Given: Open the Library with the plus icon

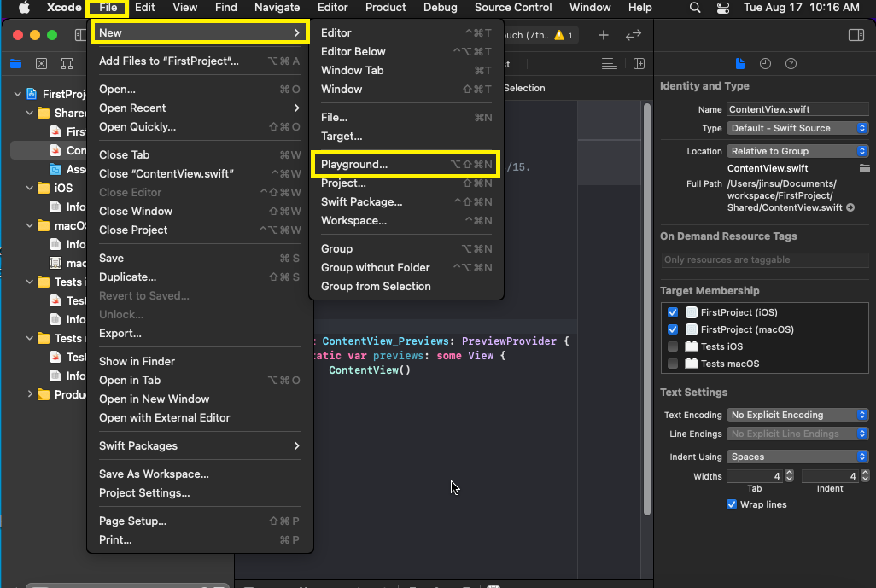Looking at the screenshot, I should 604,35.
